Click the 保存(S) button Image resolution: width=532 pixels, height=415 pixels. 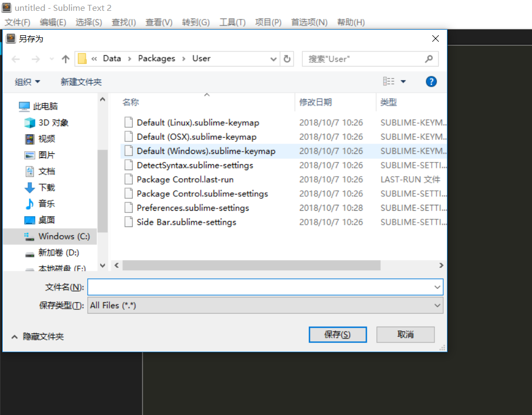pyautogui.click(x=338, y=335)
